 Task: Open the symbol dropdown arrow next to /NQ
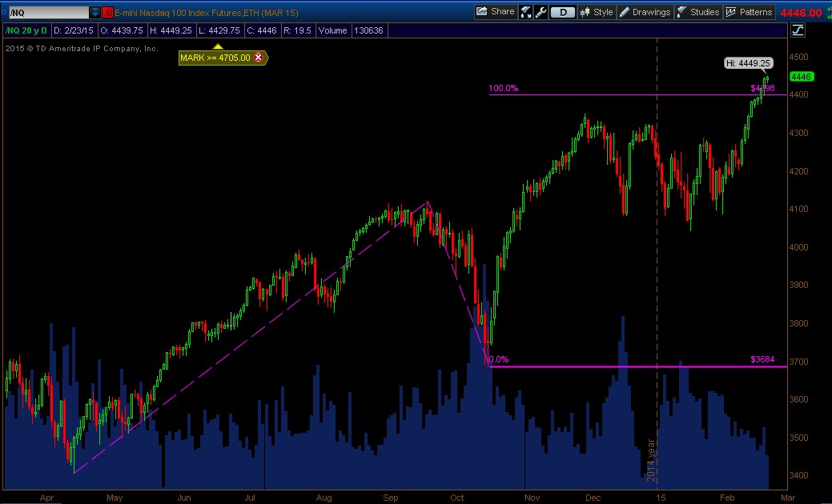pyautogui.click(x=96, y=12)
